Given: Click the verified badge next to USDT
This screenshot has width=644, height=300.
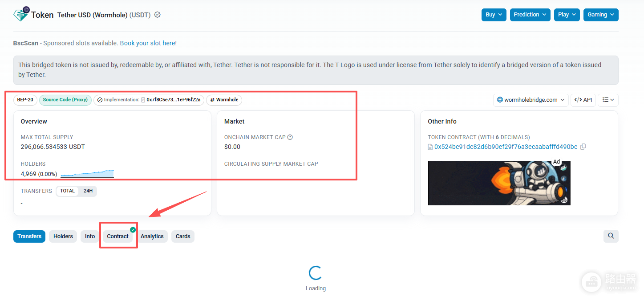Looking at the screenshot, I should 157,15.
